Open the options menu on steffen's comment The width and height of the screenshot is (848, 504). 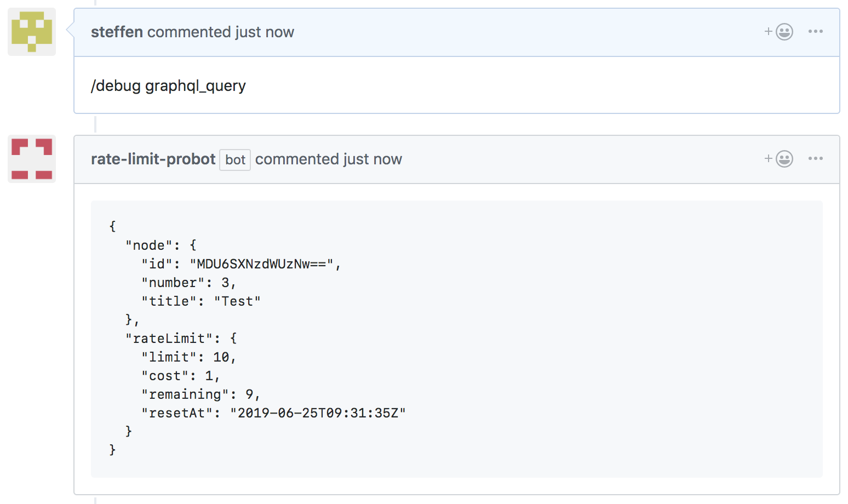point(815,32)
